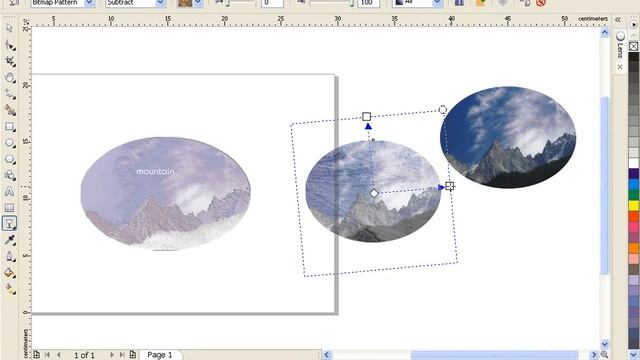Open the Navigator magnifier at scrollbar corner

click(x=604, y=355)
